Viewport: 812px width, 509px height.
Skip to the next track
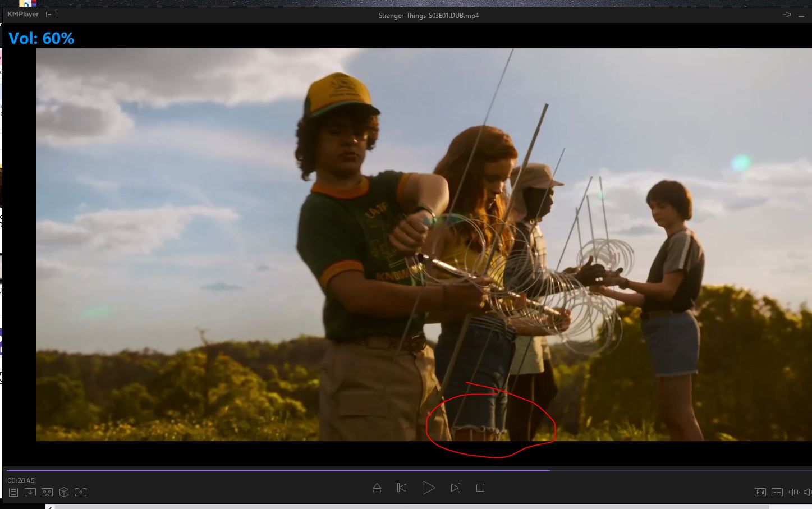tap(455, 488)
